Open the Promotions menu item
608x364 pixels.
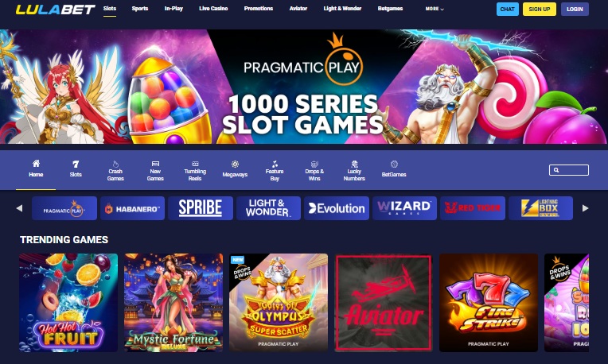pyautogui.click(x=259, y=8)
